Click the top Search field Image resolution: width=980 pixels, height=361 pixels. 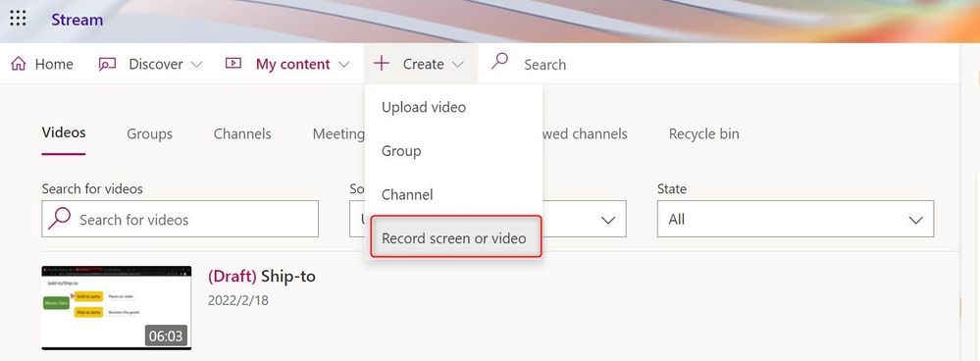(x=544, y=65)
